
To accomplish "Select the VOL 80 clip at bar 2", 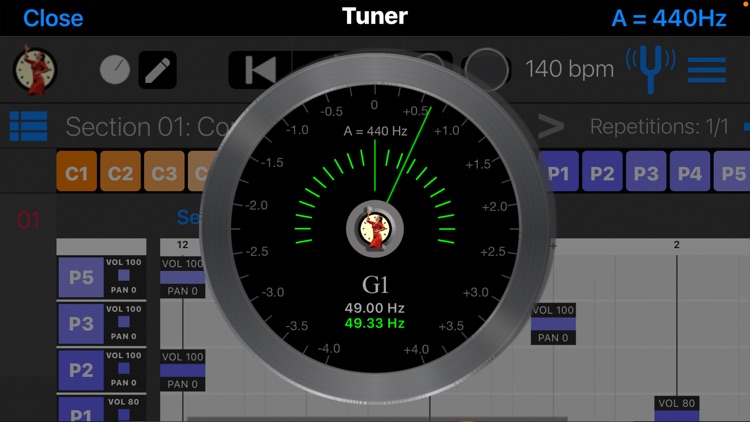I will (x=676, y=409).
